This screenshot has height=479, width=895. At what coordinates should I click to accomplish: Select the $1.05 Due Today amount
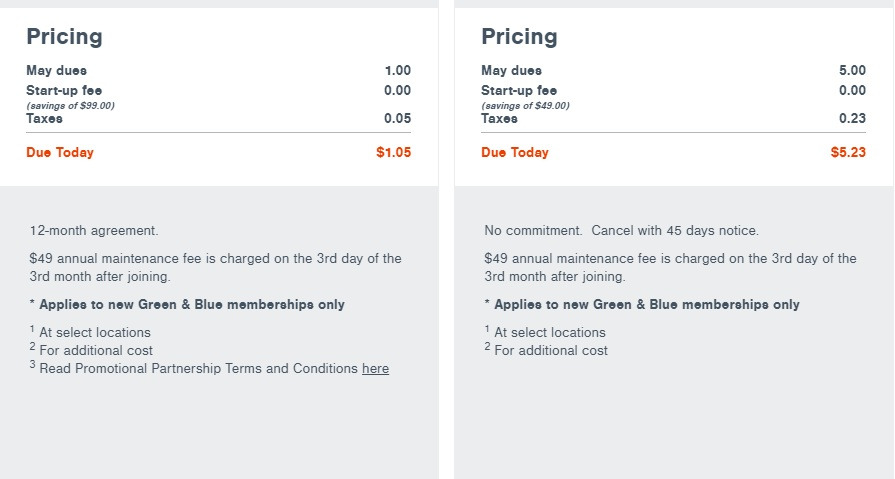pyautogui.click(x=392, y=153)
